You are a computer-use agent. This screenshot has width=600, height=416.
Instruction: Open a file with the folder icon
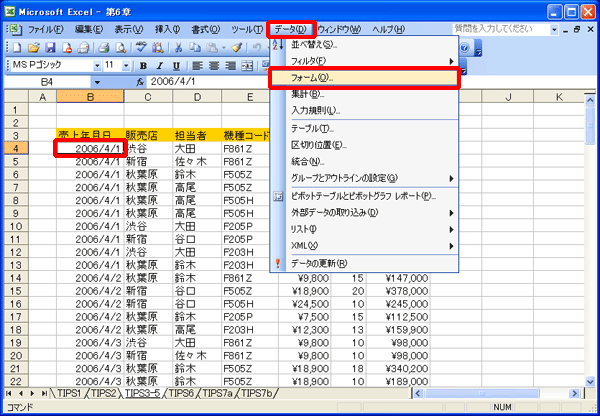click(x=34, y=47)
